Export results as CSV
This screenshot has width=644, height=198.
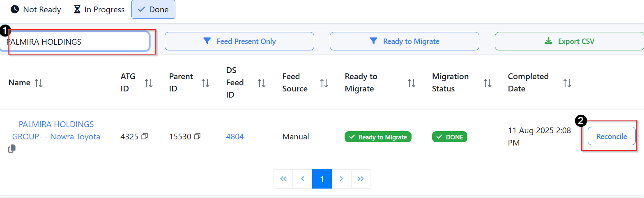pyautogui.click(x=569, y=41)
